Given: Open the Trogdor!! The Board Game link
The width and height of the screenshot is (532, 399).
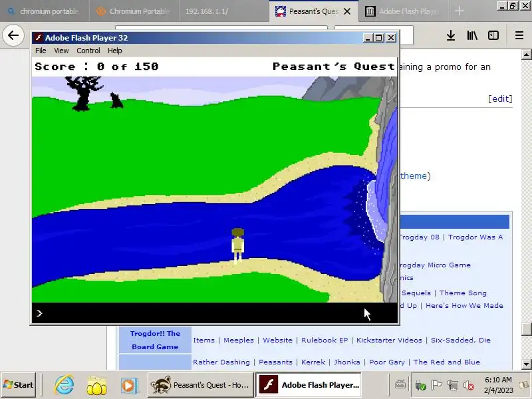Looking at the screenshot, I should 155,340.
